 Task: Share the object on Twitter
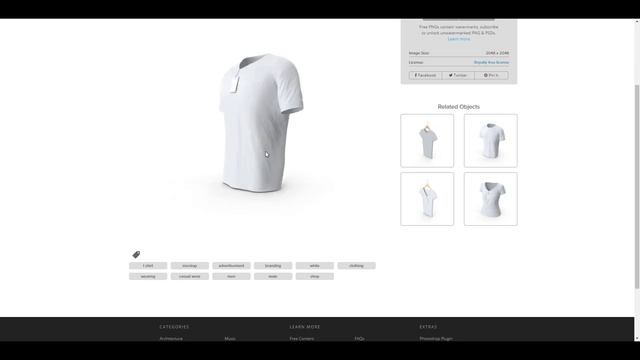click(458, 76)
